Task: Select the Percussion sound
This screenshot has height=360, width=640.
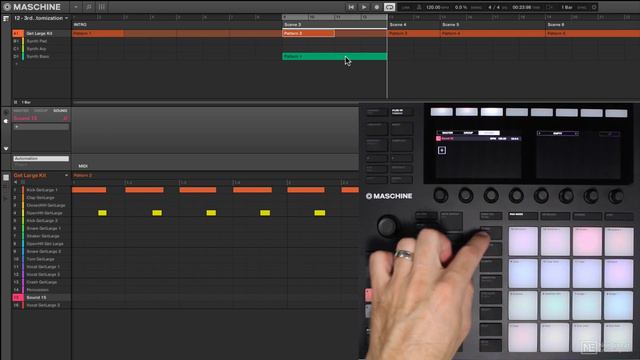Action: click(41, 290)
